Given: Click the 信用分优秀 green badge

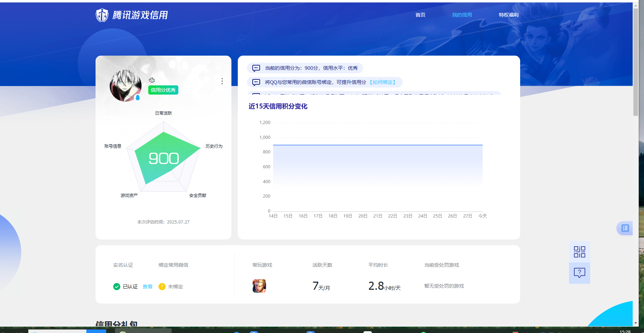Looking at the screenshot, I should coord(163,90).
